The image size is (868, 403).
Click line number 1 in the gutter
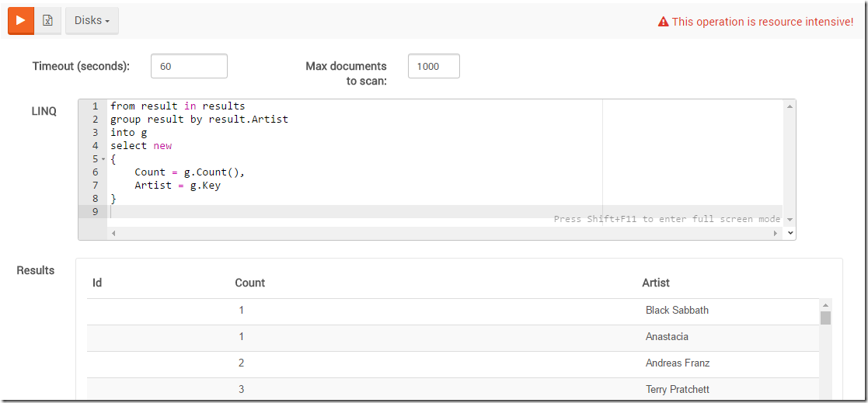(95, 106)
